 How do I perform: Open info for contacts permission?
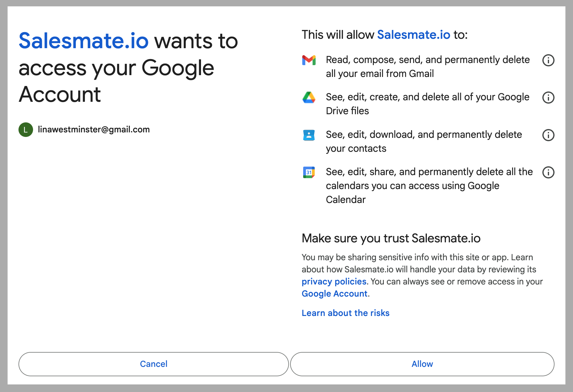click(548, 135)
